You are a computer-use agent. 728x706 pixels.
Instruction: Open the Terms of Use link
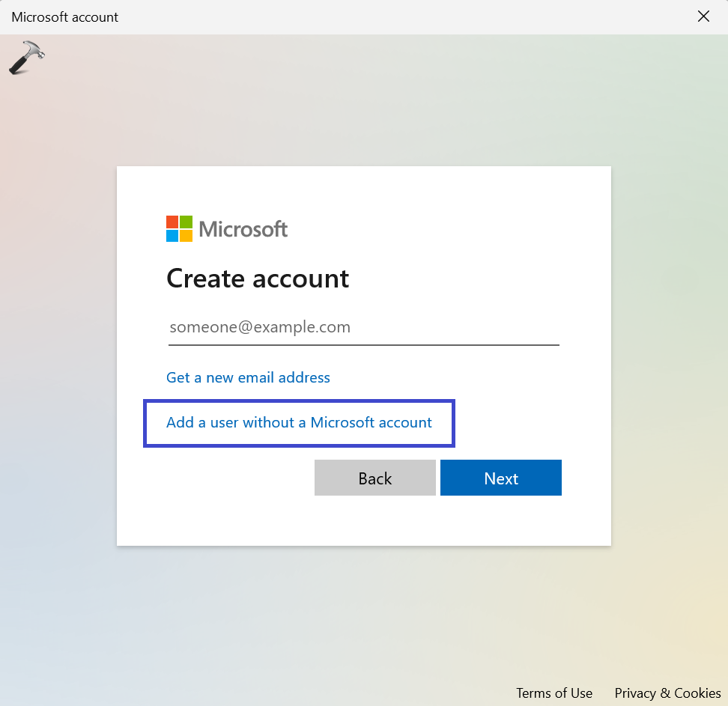coord(553,693)
